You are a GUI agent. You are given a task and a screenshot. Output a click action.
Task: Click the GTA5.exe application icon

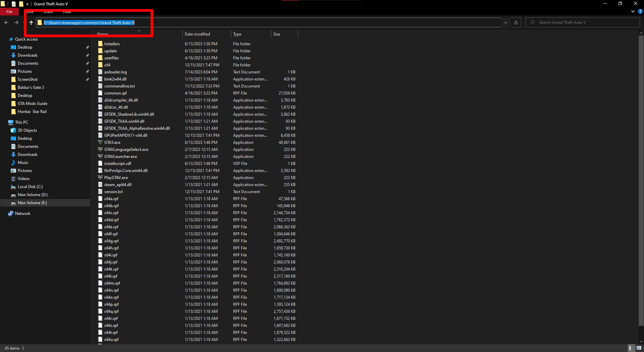click(x=100, y=142)
